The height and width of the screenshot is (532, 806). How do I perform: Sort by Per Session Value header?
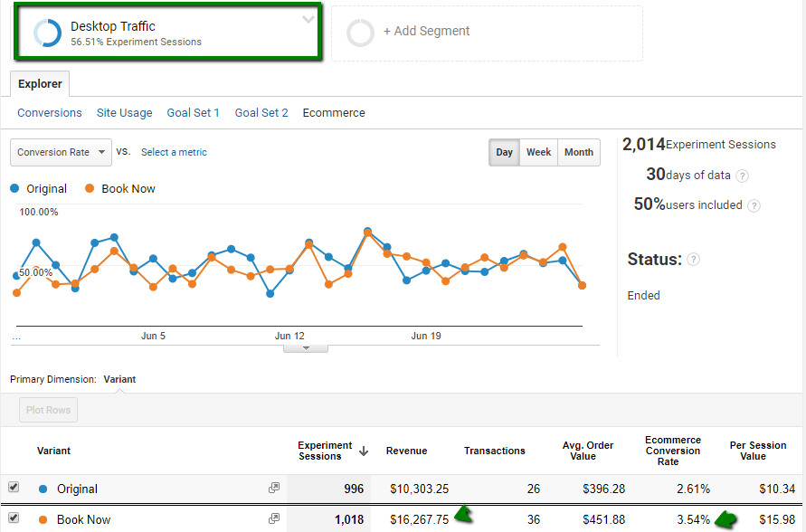click(758, 451)
